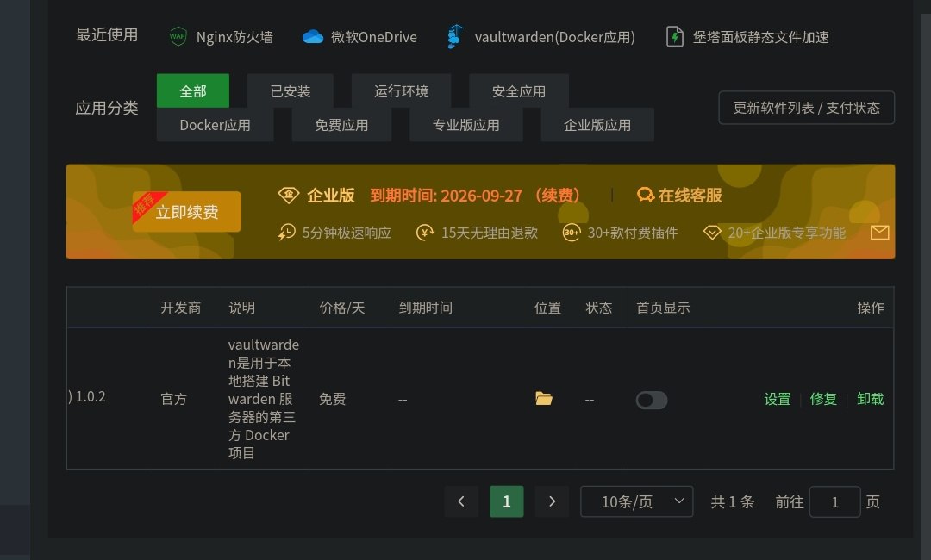Screen dimensions: 931x560
Task: Click the 企业版 diamond icon
Action: point(288,195)
